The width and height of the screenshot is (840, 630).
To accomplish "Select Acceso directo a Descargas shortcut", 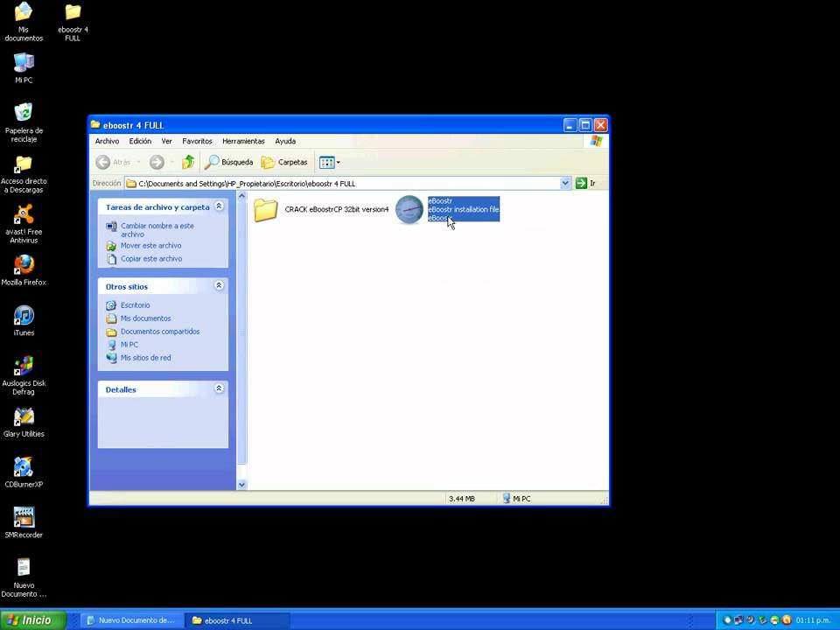I will click(24, 173).
